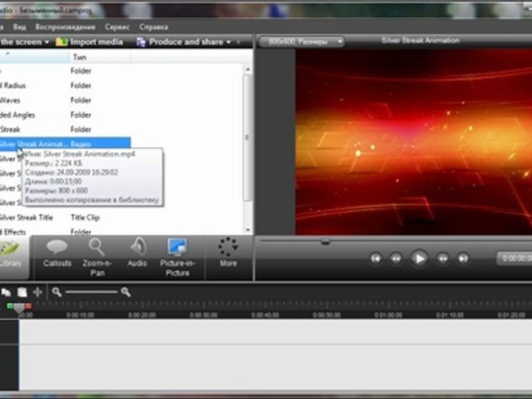This screenshot has height=399, width=532.
Task: Click the split tool icon on timeline toolbar
Action: click(x=37, y=292)
